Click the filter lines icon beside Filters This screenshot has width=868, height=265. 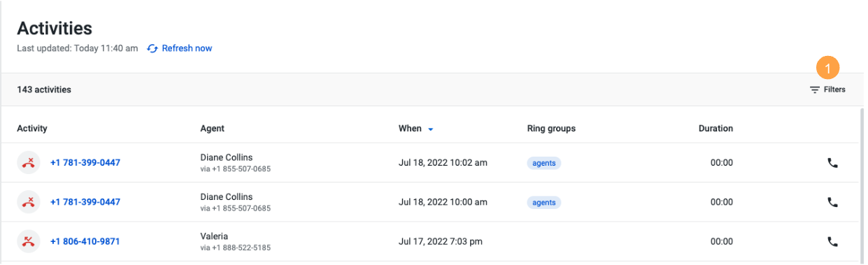coord(814,89)
